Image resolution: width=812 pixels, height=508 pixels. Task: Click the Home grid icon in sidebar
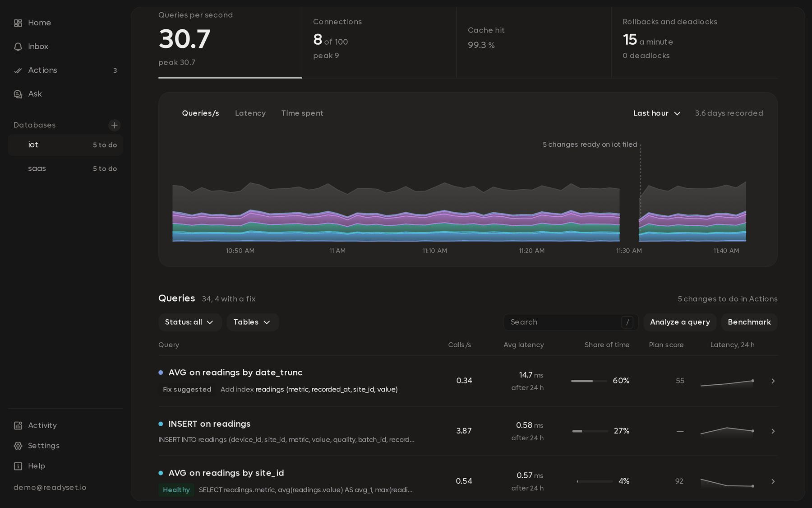click(x=18, y=23)
